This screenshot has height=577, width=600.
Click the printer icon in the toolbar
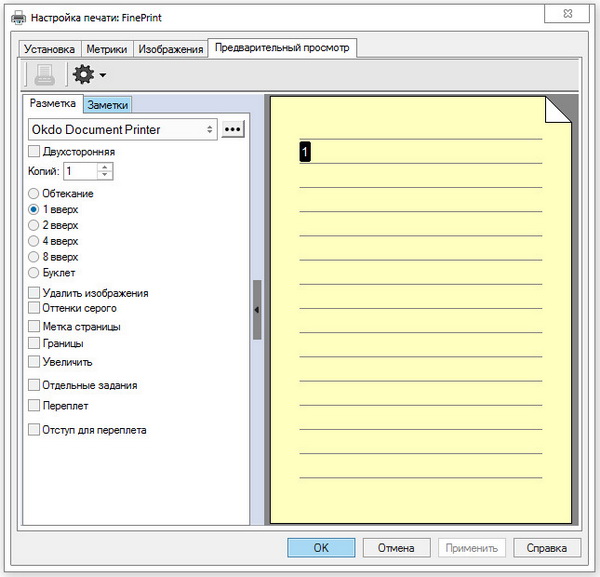click(44, 74)
